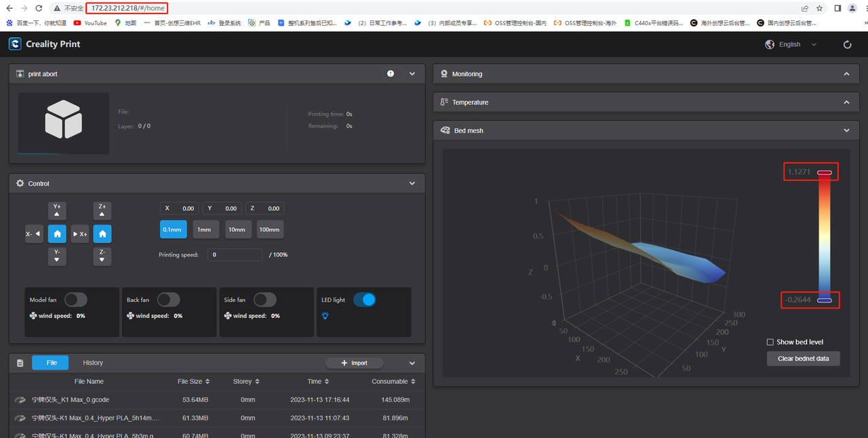The image size is (868, 438).
Task: Click the Y+ axis move arrow
Action: (x=57, y=210)
